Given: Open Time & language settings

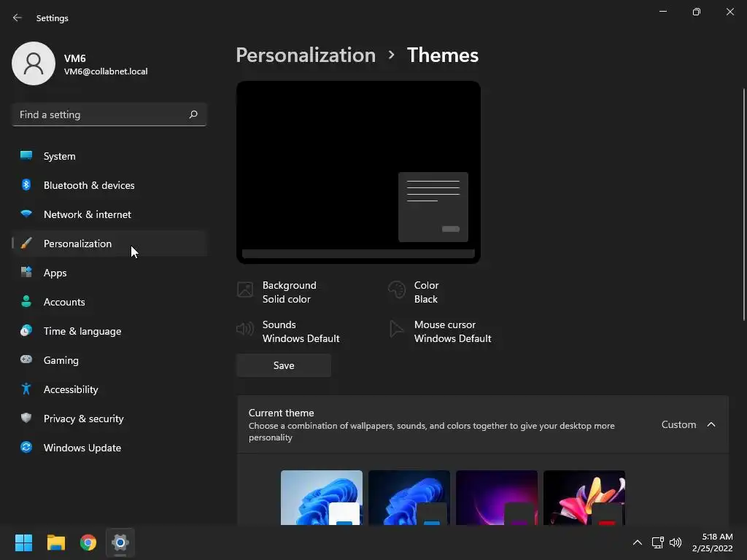Looking at the screenshot, I should (109, 331).
